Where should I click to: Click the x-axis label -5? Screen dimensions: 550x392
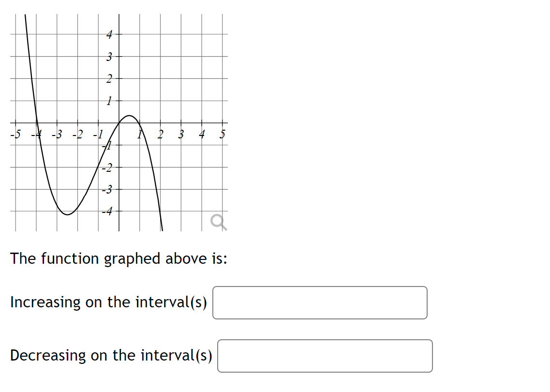coord(15,135)
